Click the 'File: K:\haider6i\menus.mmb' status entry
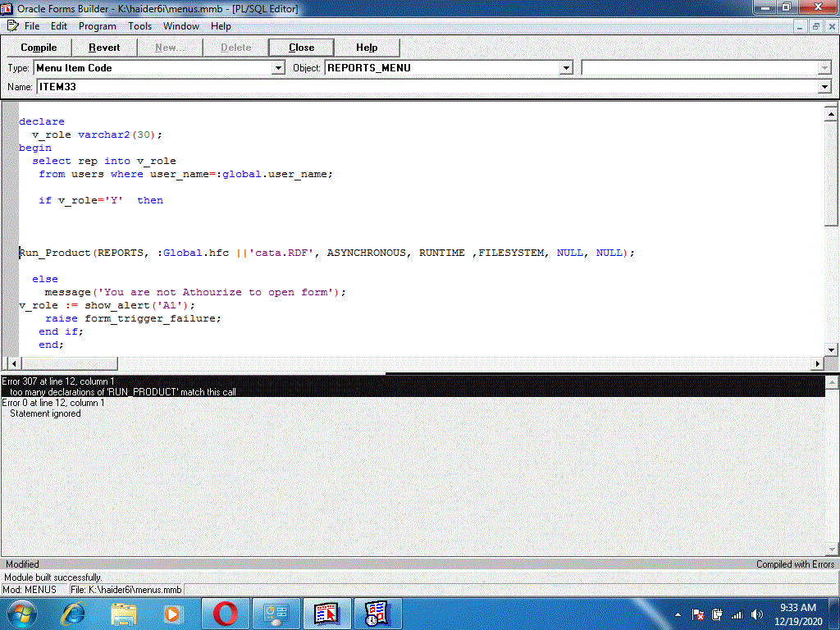840x630 pixels. click(126, 589)
